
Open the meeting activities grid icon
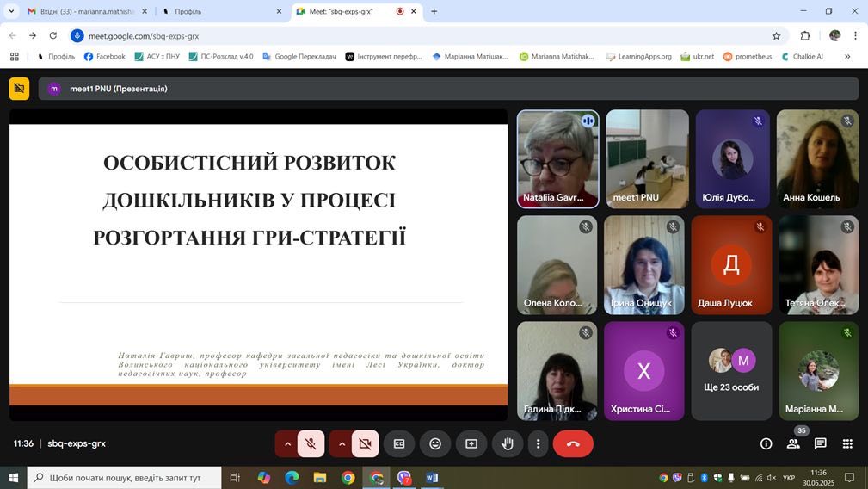(847, 443)
